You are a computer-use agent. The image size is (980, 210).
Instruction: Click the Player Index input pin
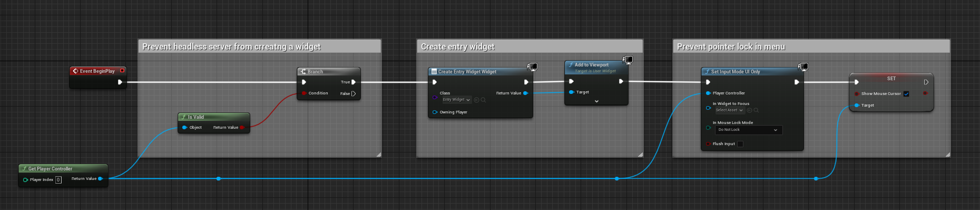coord(25,180)
